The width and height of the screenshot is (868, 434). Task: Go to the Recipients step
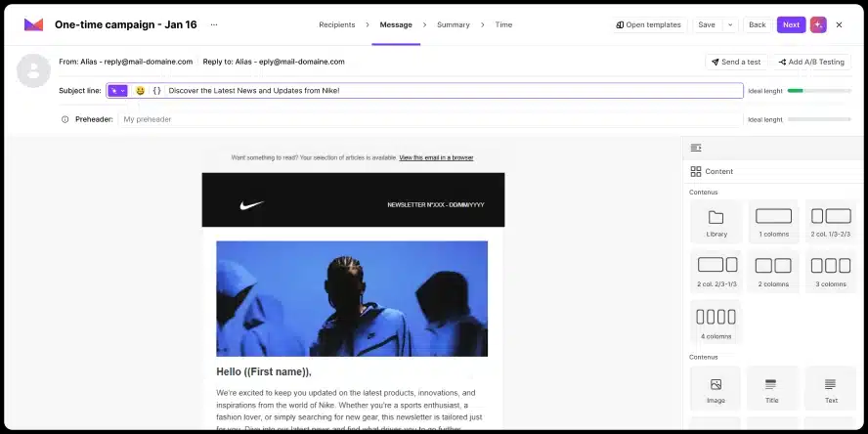click(336, 24)
